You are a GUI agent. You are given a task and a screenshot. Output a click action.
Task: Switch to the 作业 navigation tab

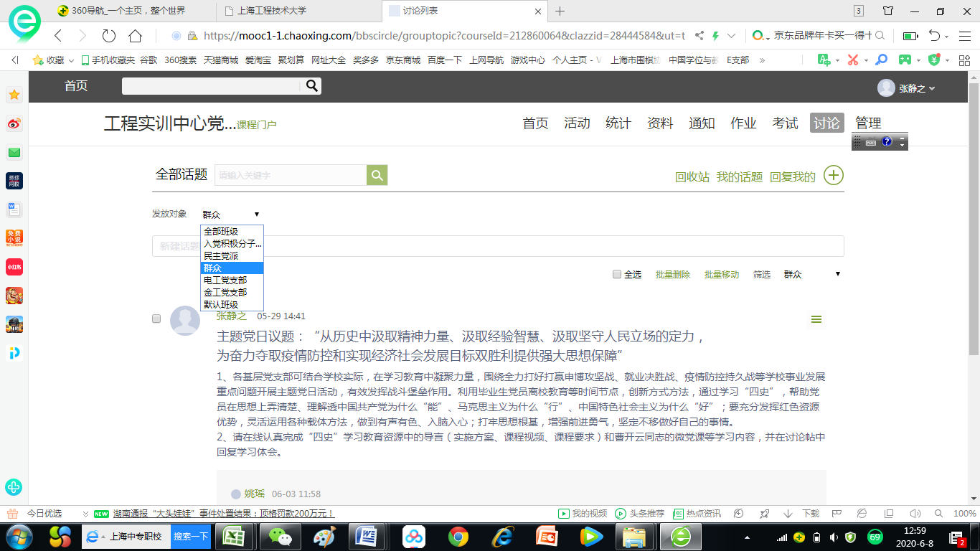pos(743,123)
